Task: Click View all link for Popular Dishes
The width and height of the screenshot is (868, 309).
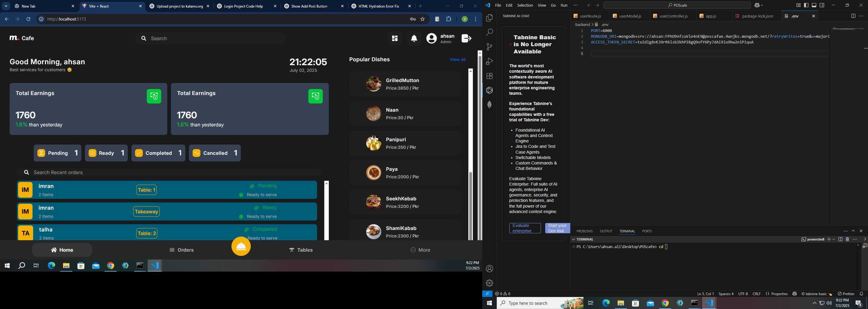Action: click(x=457, y=60)
